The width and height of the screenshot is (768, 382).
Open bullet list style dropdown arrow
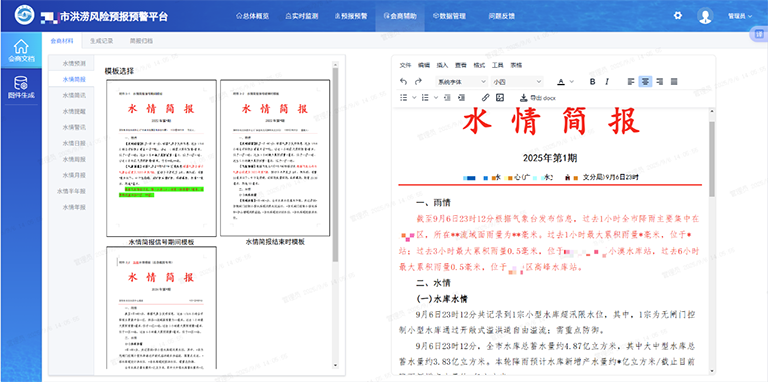point(414,97)
